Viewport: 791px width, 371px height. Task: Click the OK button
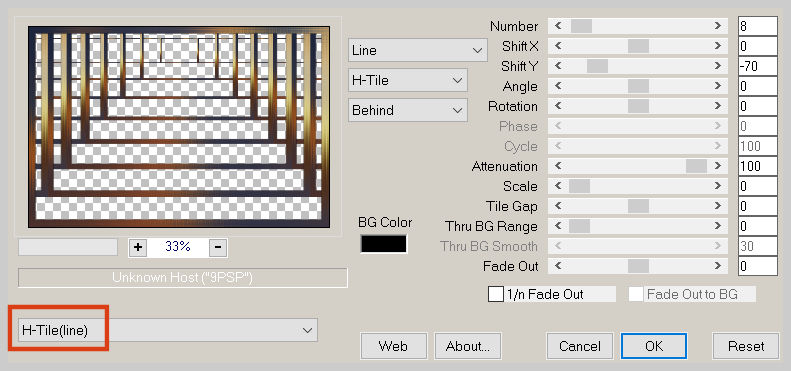[x=654, y=346]
